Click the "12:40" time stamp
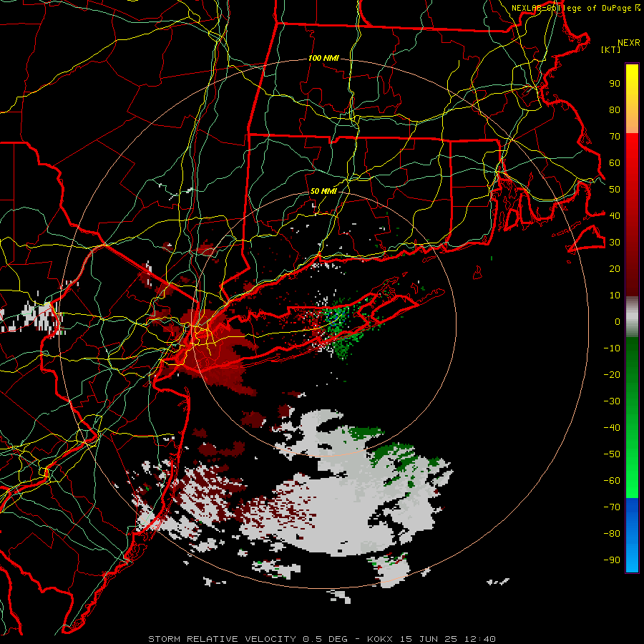 click(480, 639)
